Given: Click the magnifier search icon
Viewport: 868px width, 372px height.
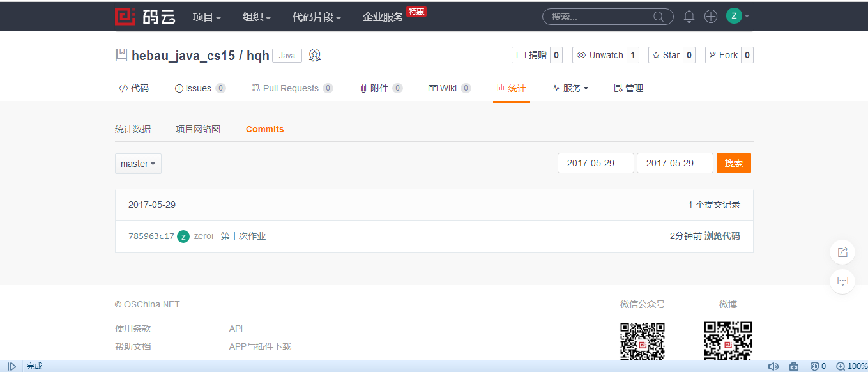Looking at the screenshot, I should click(659, 17).
